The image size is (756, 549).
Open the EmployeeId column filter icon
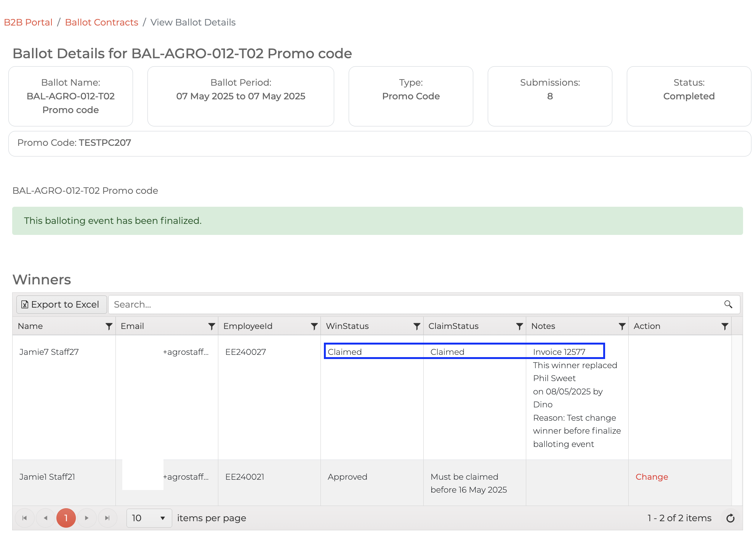[314, 326]
